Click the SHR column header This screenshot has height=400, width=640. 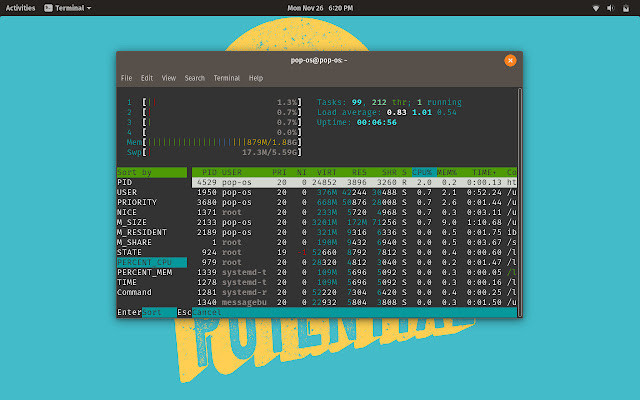[389, 172]
